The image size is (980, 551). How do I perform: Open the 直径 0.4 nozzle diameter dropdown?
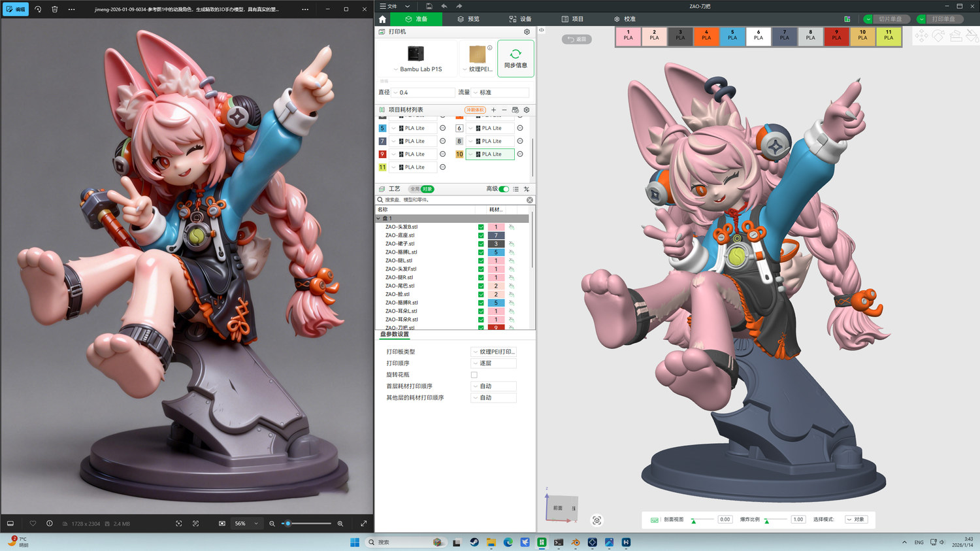click(x=423, y=93)
